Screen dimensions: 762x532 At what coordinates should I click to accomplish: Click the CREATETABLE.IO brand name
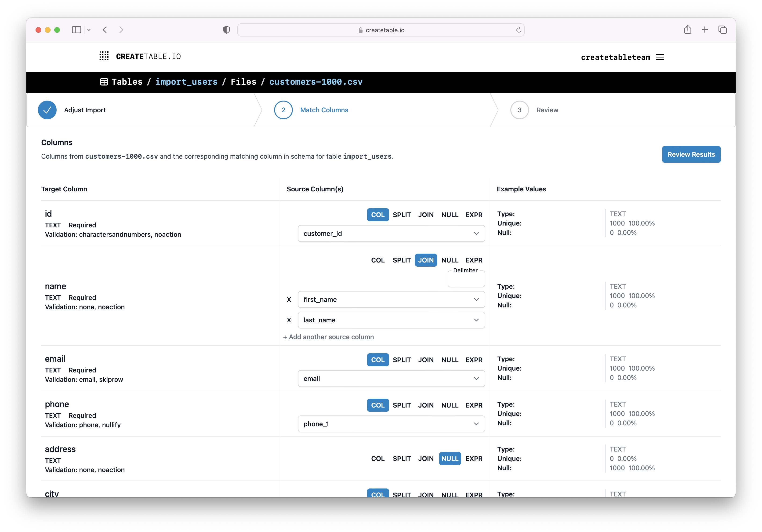148,56
